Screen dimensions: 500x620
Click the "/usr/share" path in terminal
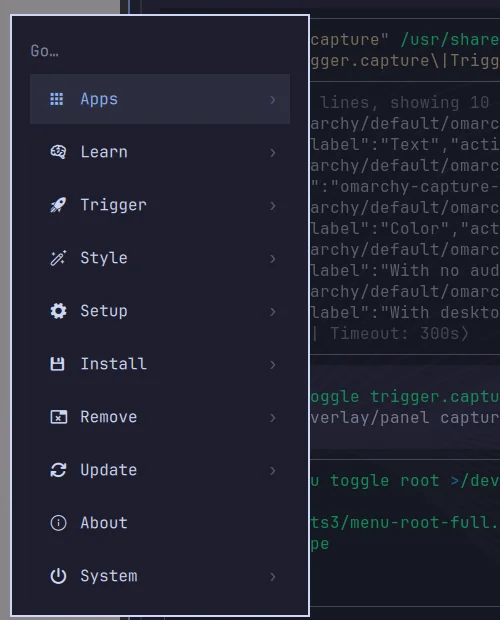click(x=450, y=40)
